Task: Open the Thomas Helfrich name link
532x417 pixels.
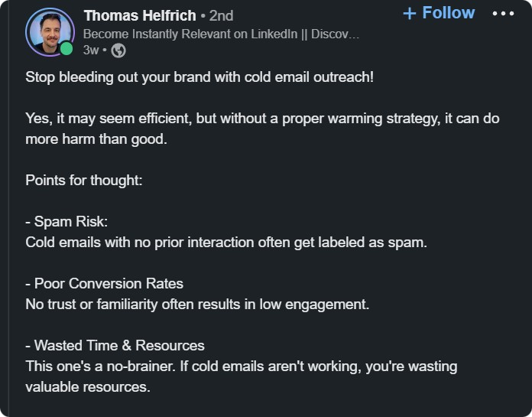Action: (x=140, y=15)
